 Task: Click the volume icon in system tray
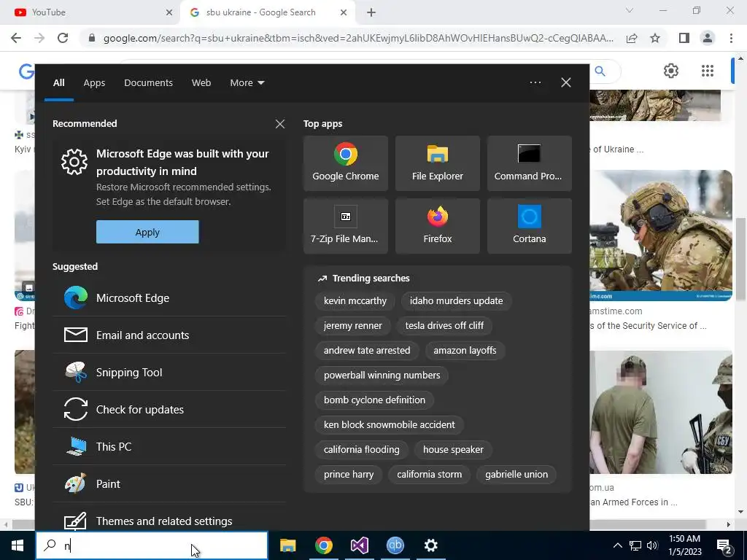(652, 545)
